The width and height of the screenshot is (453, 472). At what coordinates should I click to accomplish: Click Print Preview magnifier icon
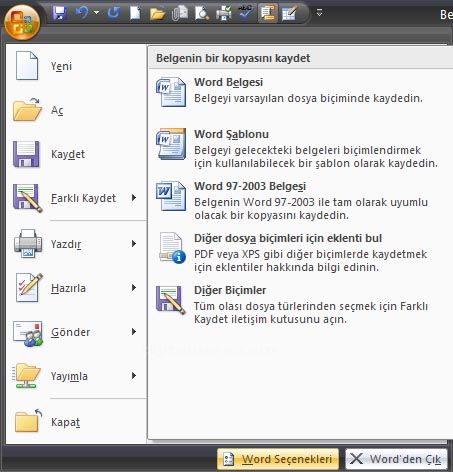pyautogui.click(x=202, y=14)
